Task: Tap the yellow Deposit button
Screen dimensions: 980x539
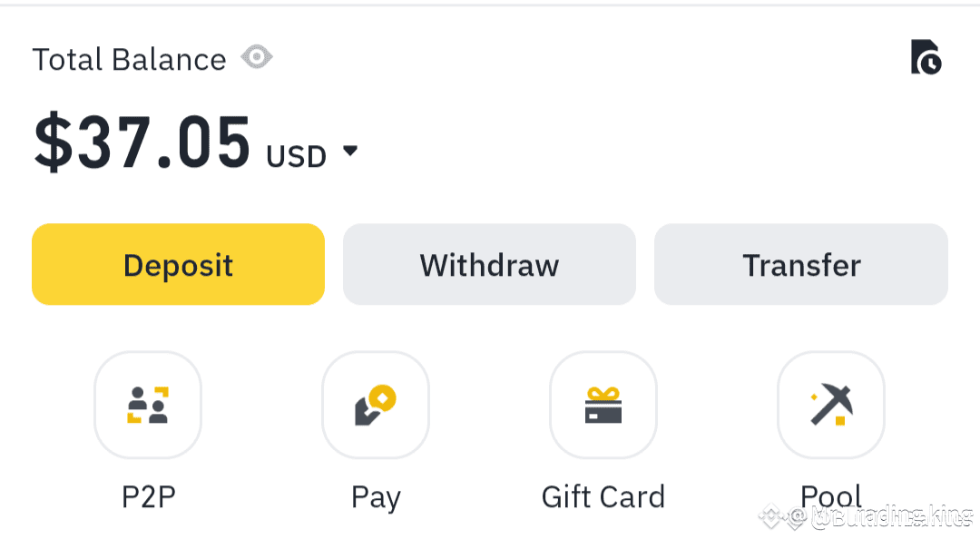Action: tap(178, 264)
